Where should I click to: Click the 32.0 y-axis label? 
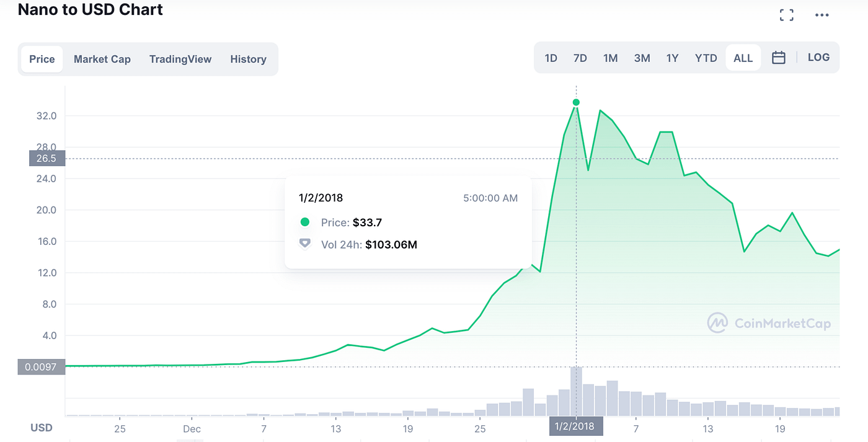(46, 116)
